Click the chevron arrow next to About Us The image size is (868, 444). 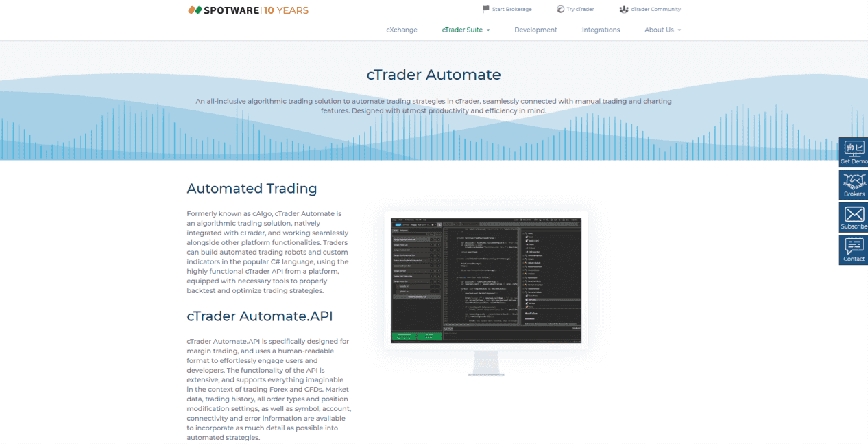(679, 30)
